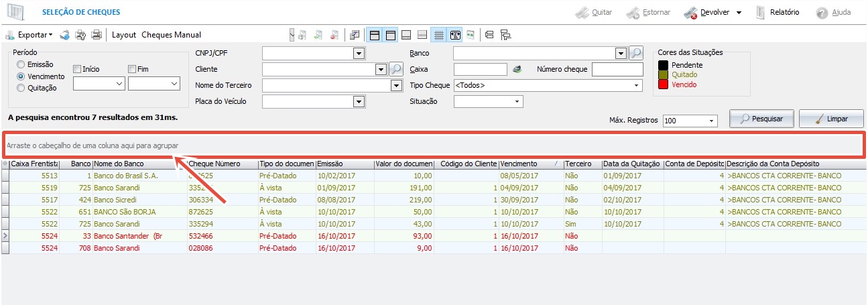
Task: Click the printer icon in the toolbar
Action: click(x=97, y=34)
